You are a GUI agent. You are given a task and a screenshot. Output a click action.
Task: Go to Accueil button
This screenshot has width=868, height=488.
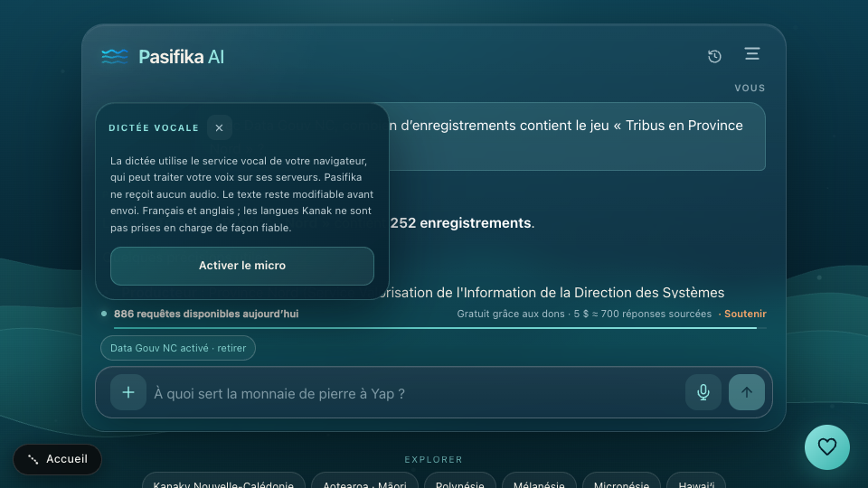pos(58,459)
